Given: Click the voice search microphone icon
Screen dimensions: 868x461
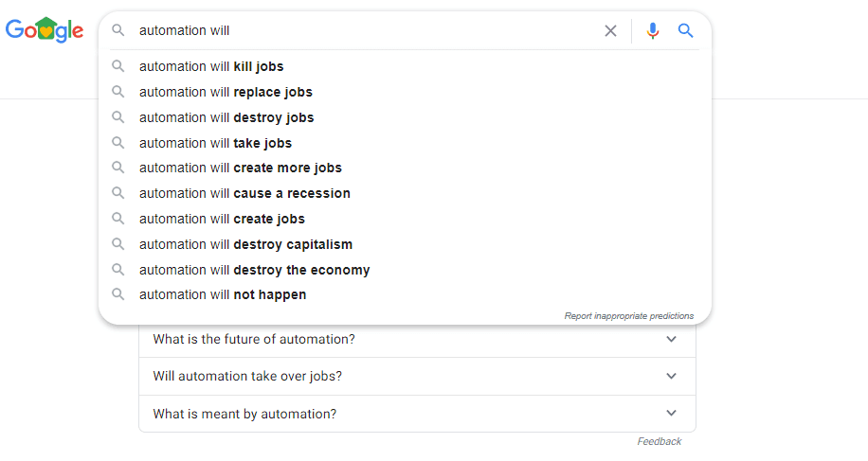Looking at the screenshot, I should click(652, 30).
